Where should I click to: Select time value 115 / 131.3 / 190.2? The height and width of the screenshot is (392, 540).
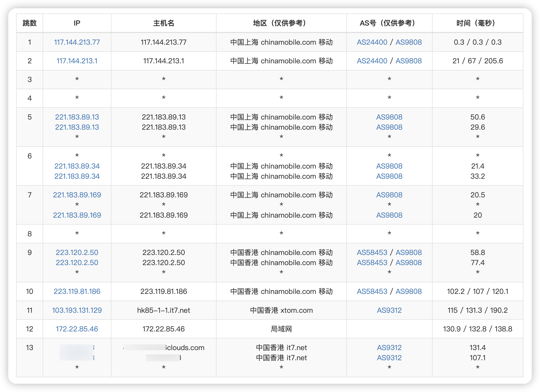[478, 310]
